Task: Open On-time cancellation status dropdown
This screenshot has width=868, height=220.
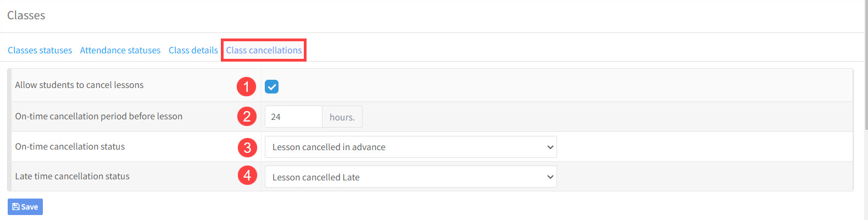Action: coord(411,147)
